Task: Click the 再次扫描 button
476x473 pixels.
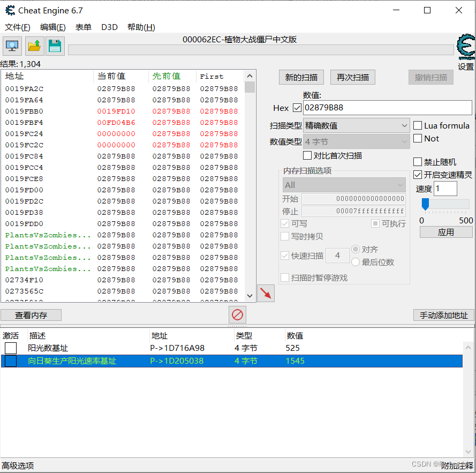Action: (353, 78)
